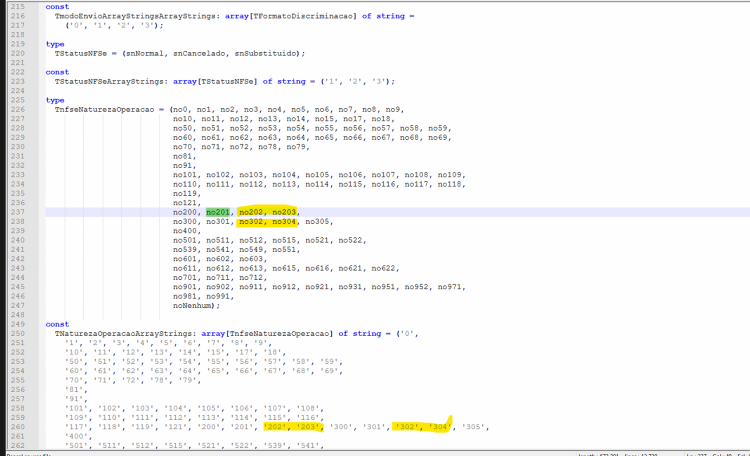
Task: Click the no501 enum value
Action: click(x=185, y=240)
